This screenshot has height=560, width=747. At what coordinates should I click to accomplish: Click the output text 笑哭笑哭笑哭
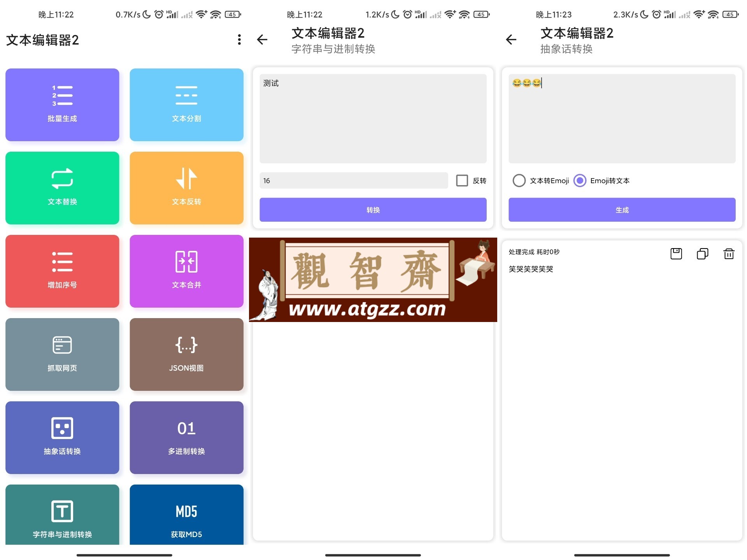(531, 269)
